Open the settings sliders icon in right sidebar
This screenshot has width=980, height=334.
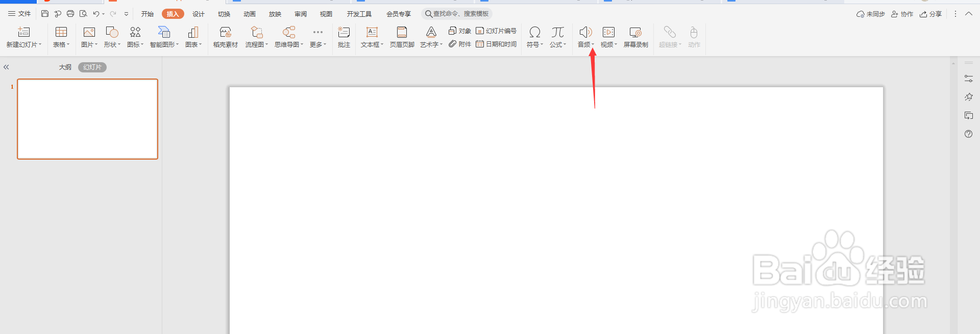pyautogui.click(x=968, y=79)
